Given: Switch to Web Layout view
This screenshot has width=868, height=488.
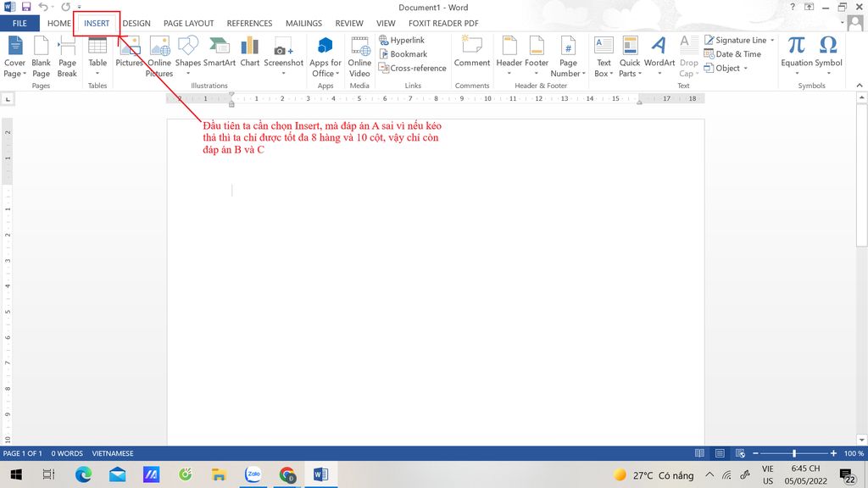Looking at the screenshot, I should [740, 453].
